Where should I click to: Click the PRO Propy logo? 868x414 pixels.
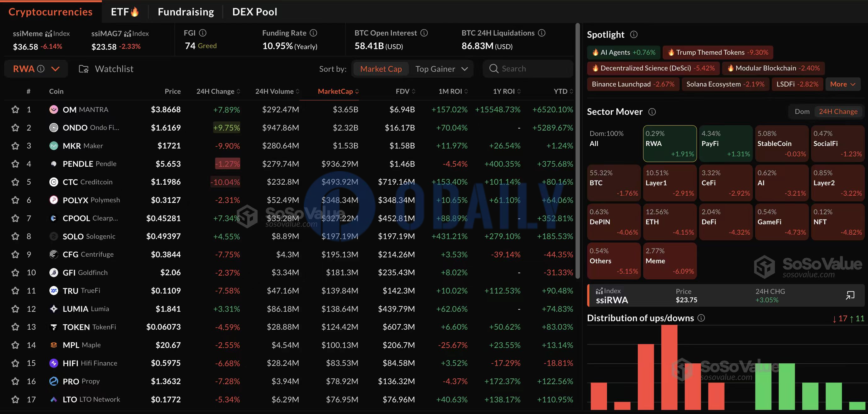(53, 381)
